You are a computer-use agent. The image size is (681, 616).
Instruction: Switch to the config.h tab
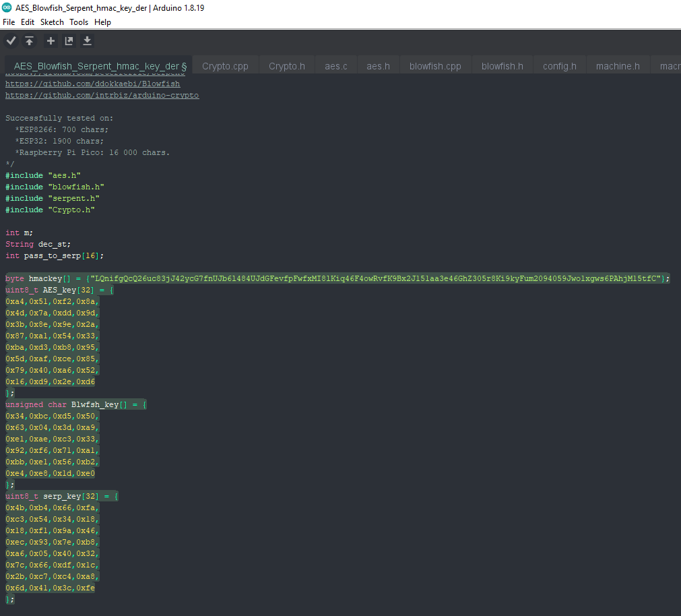click(559, 66)
